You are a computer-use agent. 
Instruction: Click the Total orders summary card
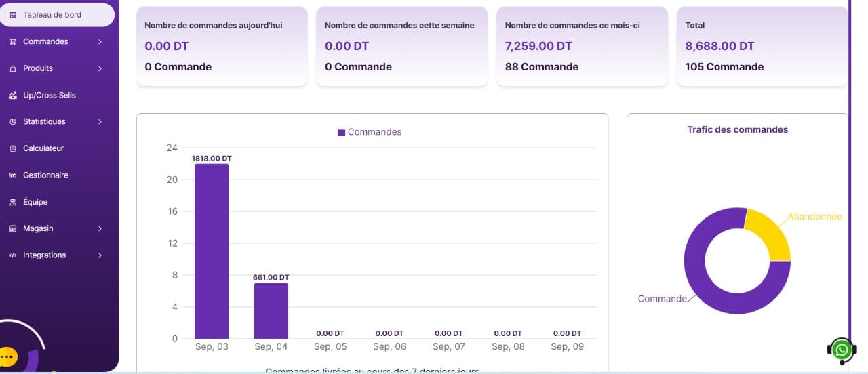(762, 46)
